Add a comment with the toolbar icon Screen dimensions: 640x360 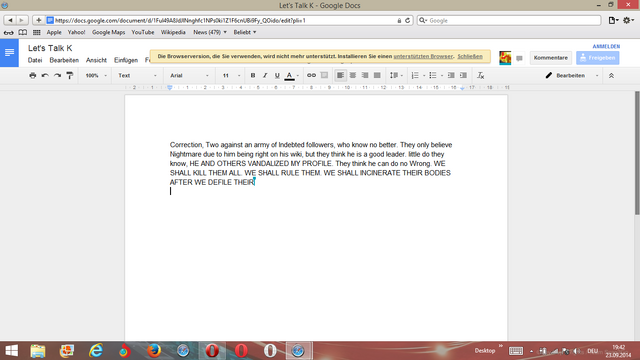point(324,76)
